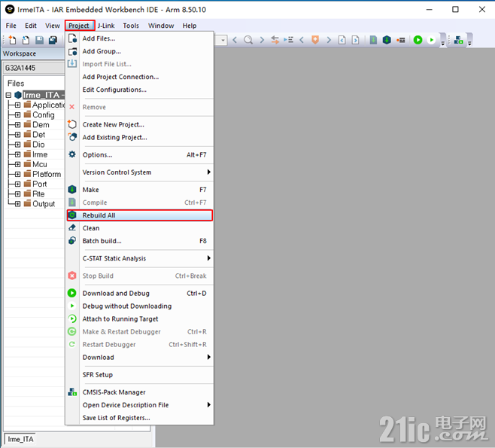Open the Tools menu
495x448 pixels.
[131, 26]
